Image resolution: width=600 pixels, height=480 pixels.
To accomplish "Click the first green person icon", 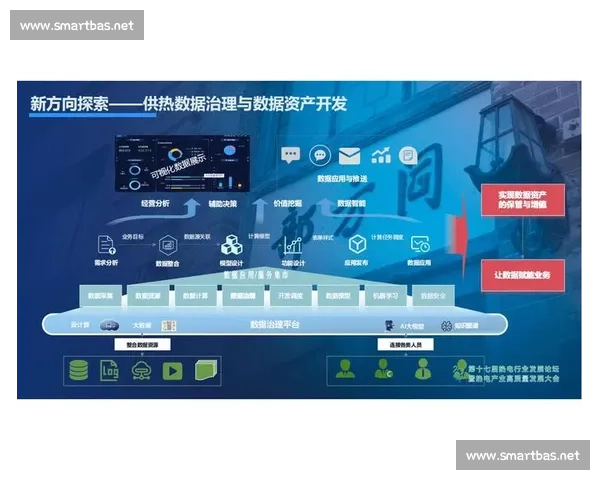I will [345, 369].
